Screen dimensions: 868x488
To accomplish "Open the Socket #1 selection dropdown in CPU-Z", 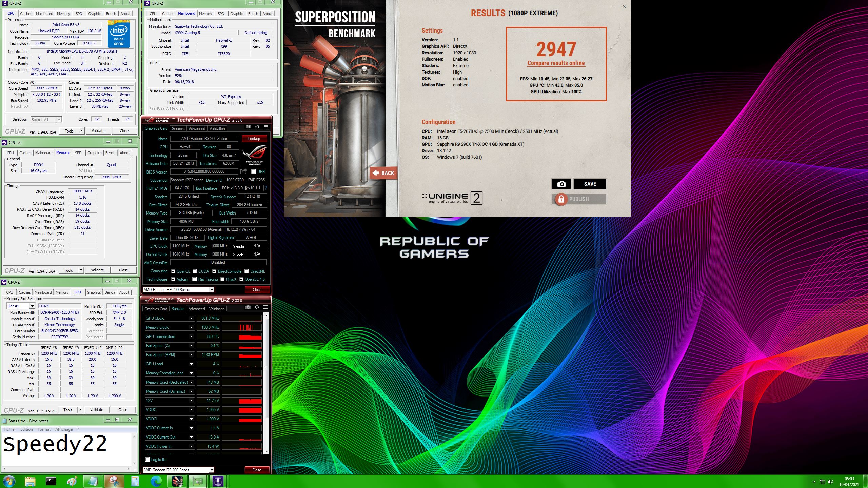I will tap(59, 119).
